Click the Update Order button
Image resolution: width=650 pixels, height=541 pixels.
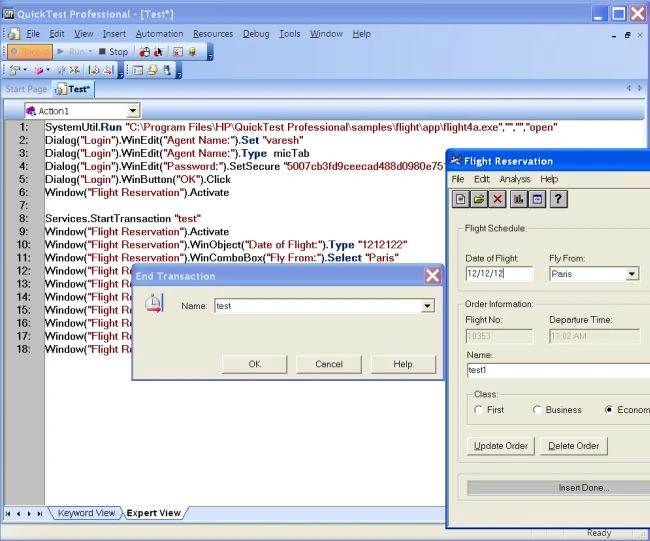pyautogui.click(x=500, y=446)
